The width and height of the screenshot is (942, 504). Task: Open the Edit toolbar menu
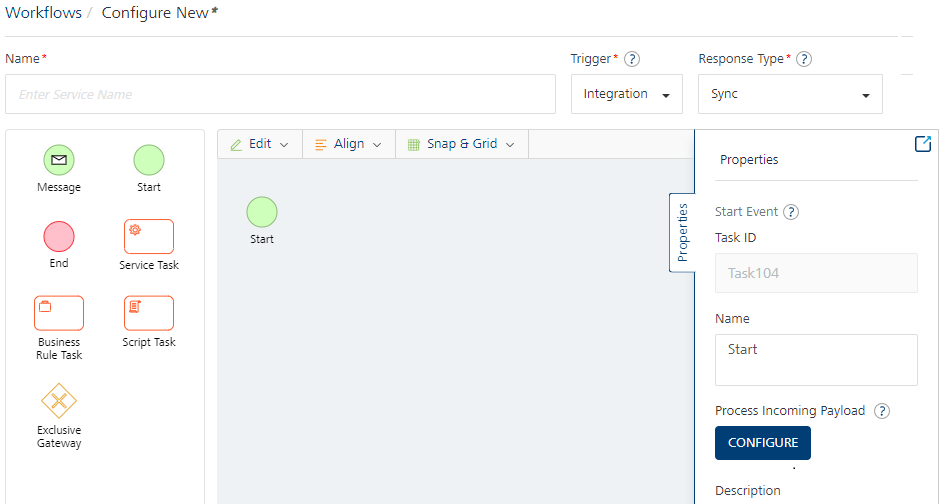tap(259, 144)
